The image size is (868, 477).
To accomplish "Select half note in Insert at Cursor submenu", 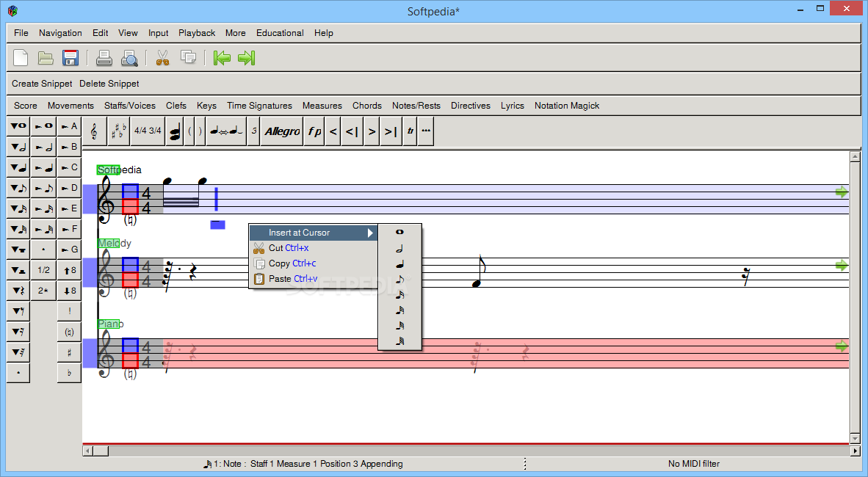I will (x=399, y=249).
